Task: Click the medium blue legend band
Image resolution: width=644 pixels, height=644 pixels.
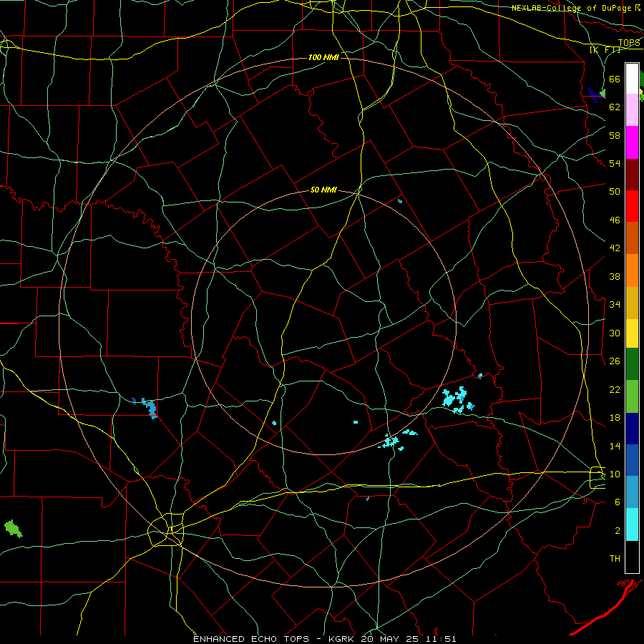Action: tap(632, 460)
